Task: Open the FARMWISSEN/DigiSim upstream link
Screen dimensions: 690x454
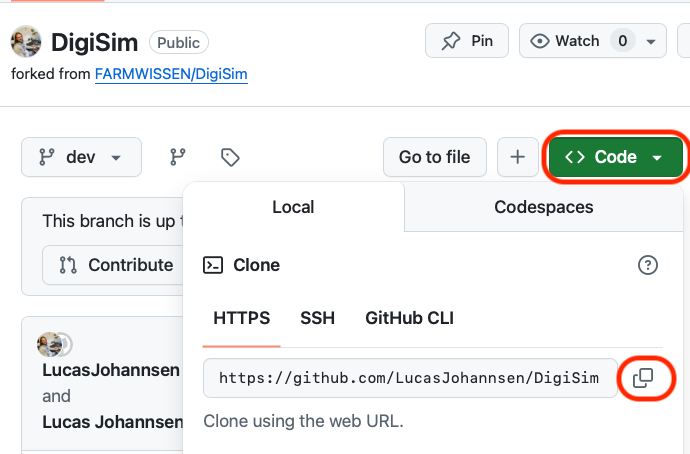Action: (171, 74)
